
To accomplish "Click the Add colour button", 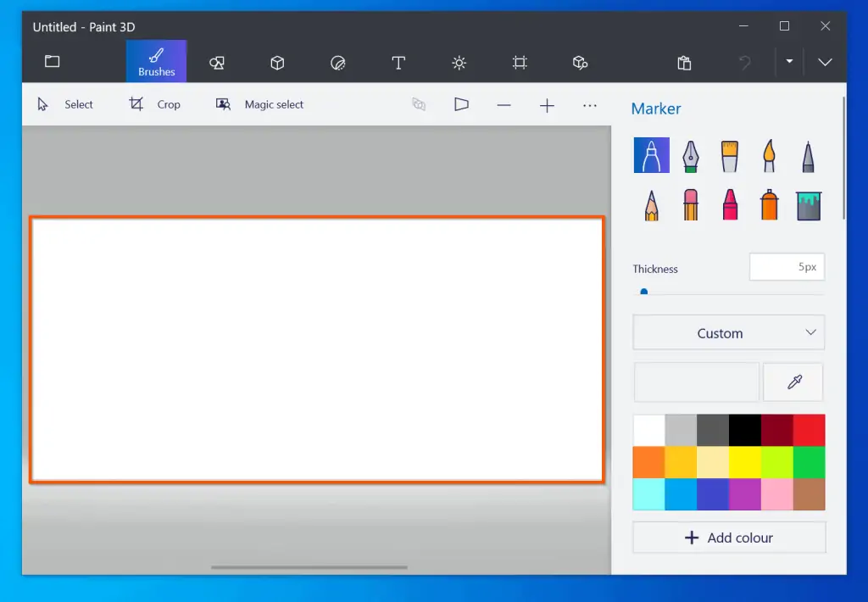I will pyautogui.click(x=728, y=538).
